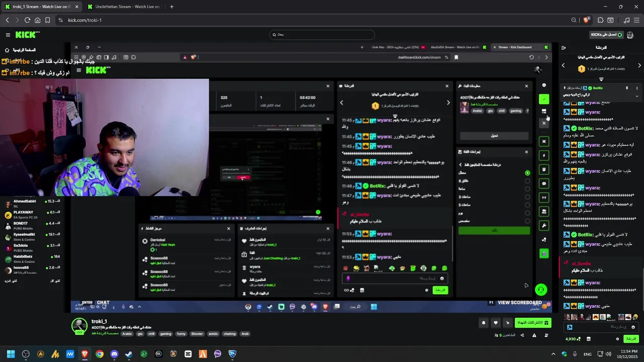644x362 pixels.
Task: Open Google Chrome from the taskbar
Action: coord(100,354)
